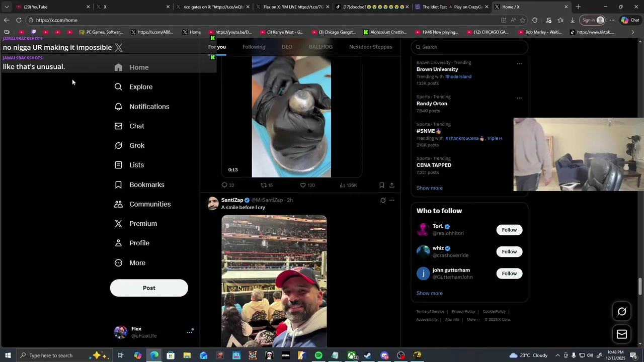Click Grok icon on SantiZap's post
Viewport: 644px width, 362px height.
pos(383,200)
